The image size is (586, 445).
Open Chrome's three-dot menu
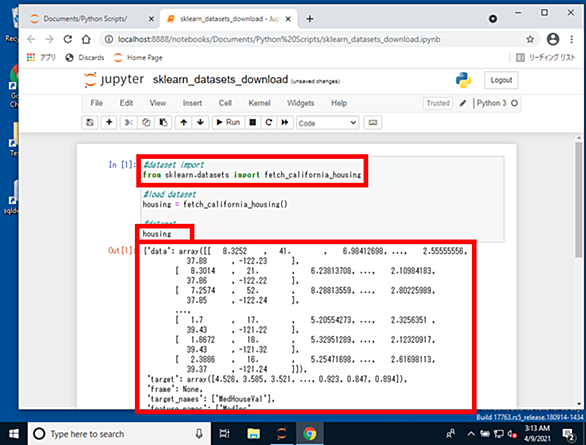coord(571,39)
